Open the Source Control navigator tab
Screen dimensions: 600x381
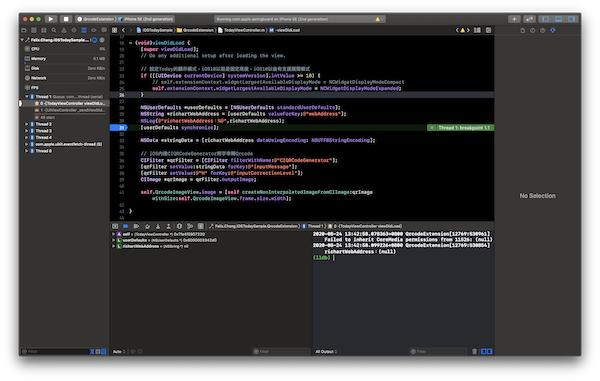pyautogui.click(x=34, y=30)
